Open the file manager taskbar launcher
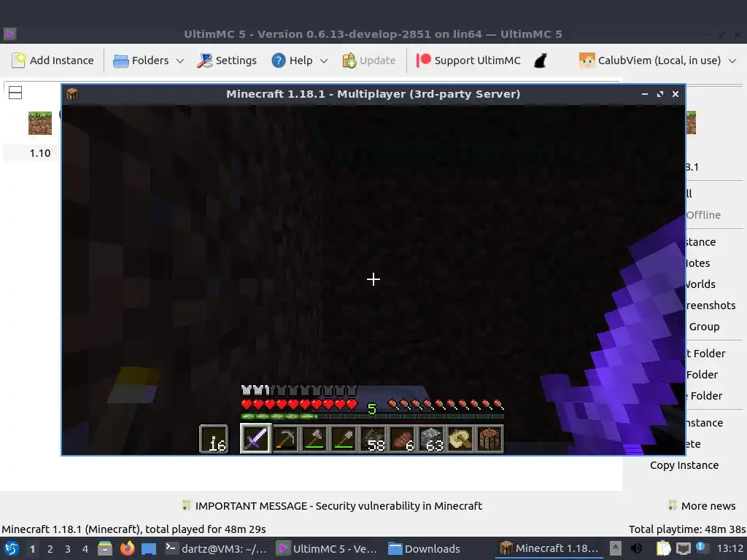This screenshot has height=560, width=747. point(105,548)
